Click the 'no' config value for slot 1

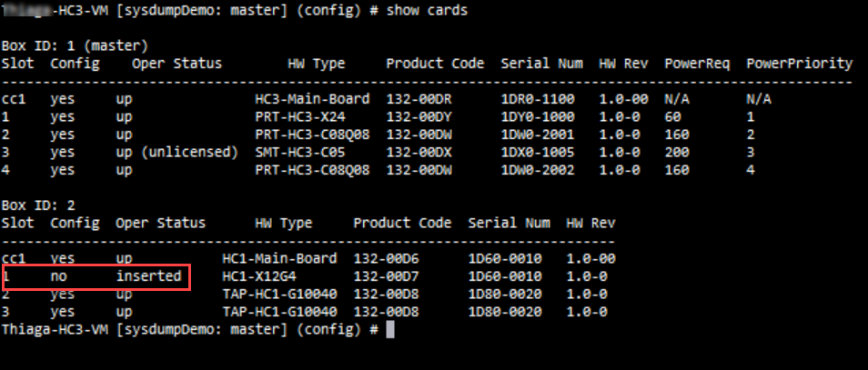pos(58,276)
